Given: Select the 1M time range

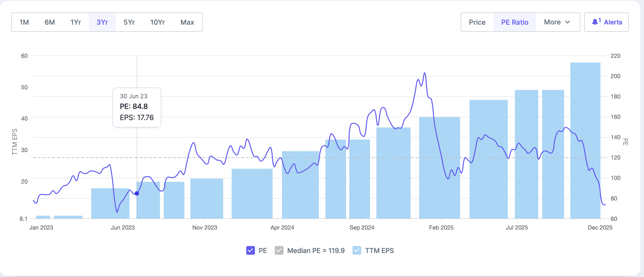Looking at the screenshot, I should [24, 22].
